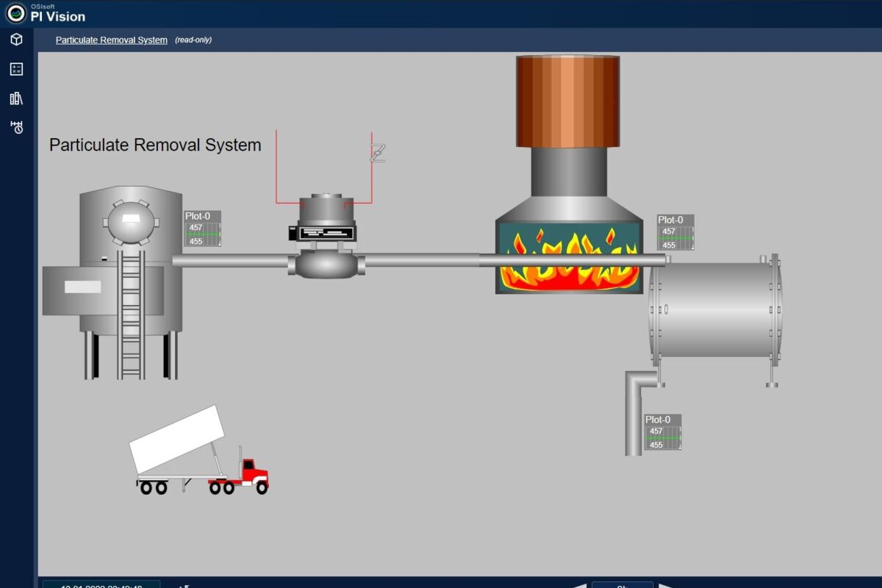Select the control valve on the pipeline
This screenshot has height=588, width=882.
(326, 239)
